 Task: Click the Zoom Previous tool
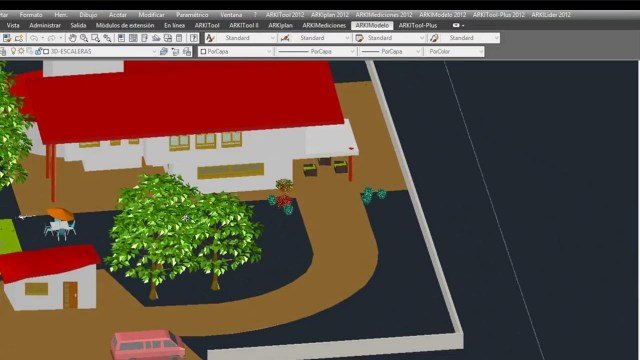click(x=107, y=38)
